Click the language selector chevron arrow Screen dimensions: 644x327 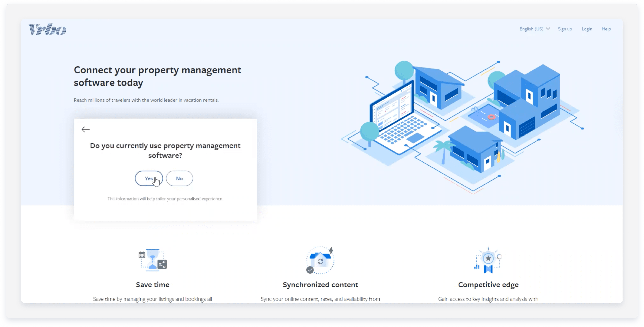point(548,29)
